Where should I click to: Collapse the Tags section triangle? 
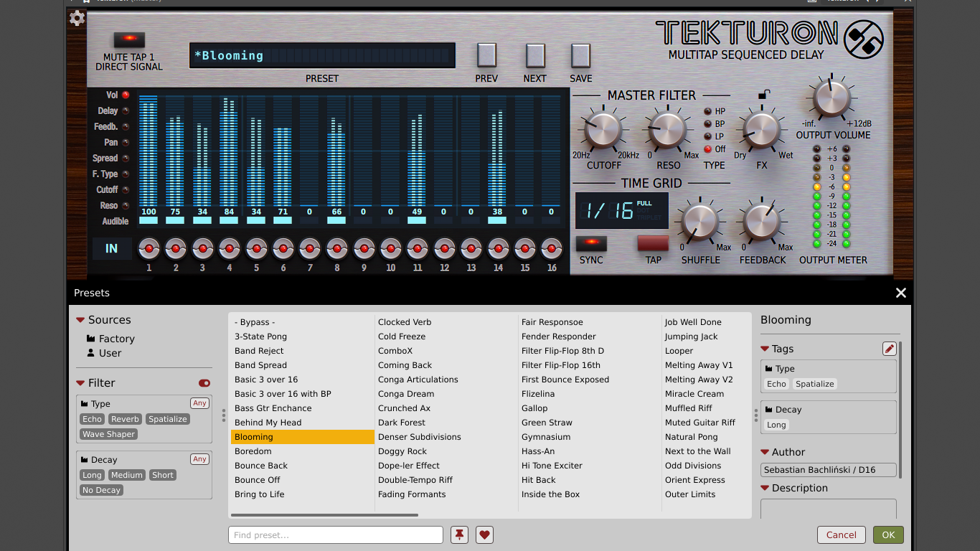click(765, 349)
